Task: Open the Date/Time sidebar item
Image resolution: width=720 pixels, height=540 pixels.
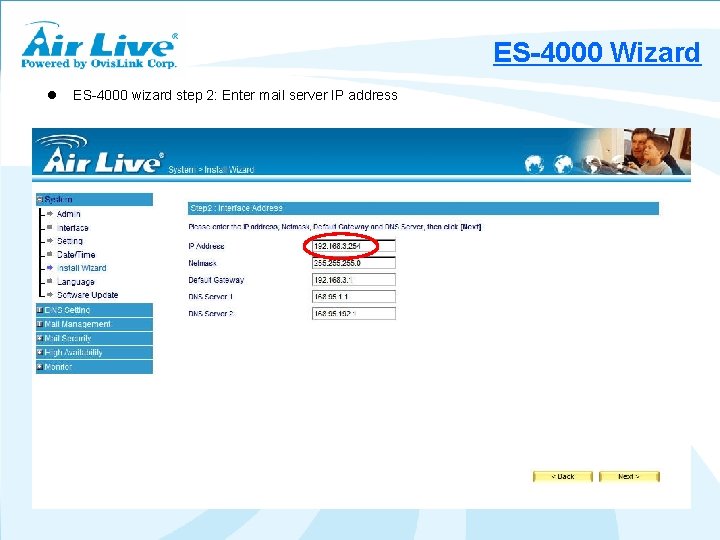Action: 76,254
